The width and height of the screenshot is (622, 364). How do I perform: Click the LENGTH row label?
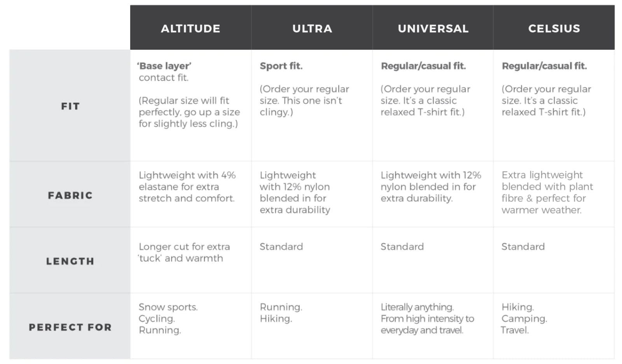coord(70,261)
